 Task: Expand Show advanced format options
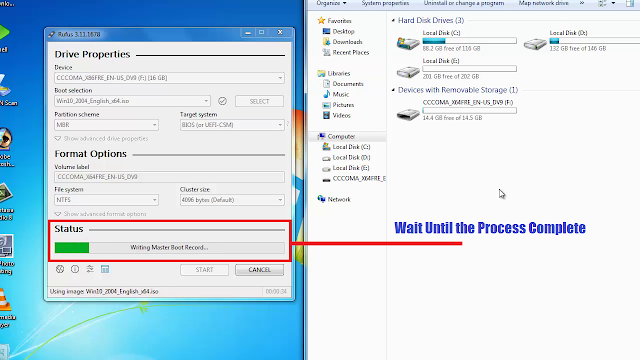[x=100, y=214]
